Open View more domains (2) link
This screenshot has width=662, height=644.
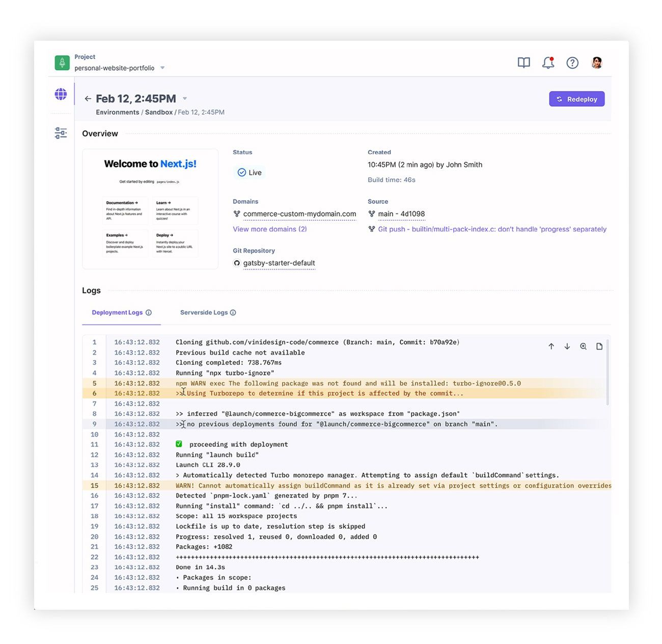click(x=270, y=229)
